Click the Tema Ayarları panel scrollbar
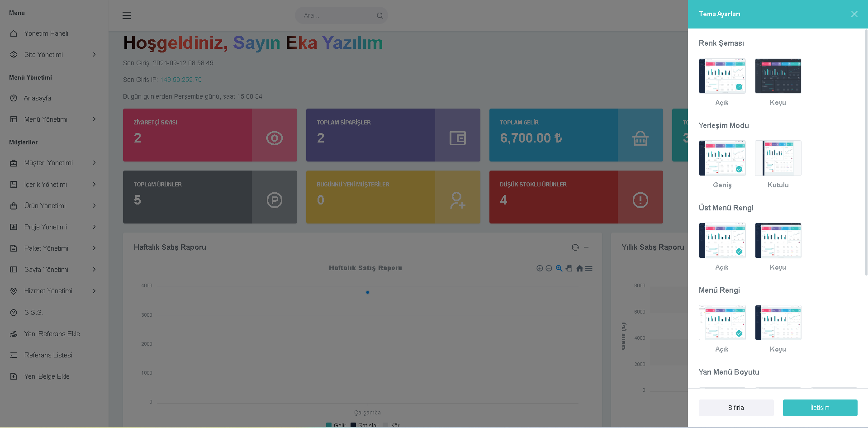The height and width of the screenshot is (428, 868). pos(866,152)
